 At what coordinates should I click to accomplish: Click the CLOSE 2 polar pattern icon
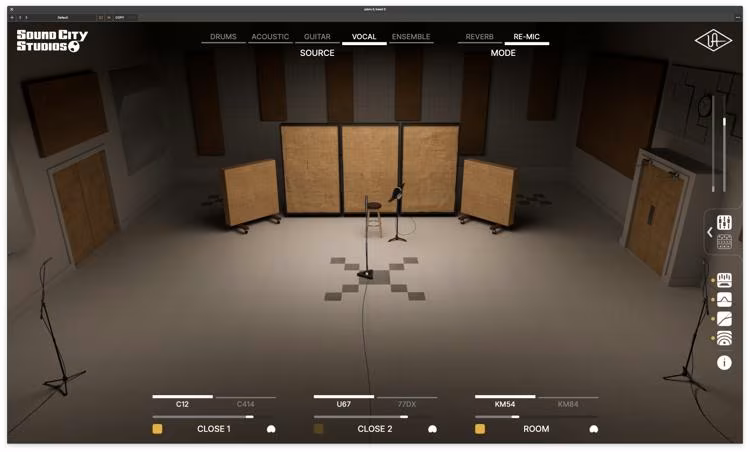432,429
